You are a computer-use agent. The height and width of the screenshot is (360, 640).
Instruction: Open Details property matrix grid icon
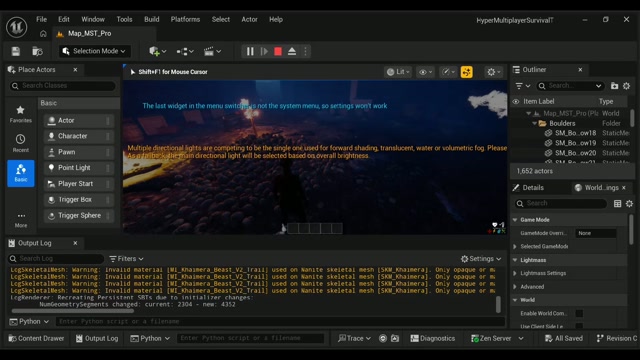click(x=618, y=203)
